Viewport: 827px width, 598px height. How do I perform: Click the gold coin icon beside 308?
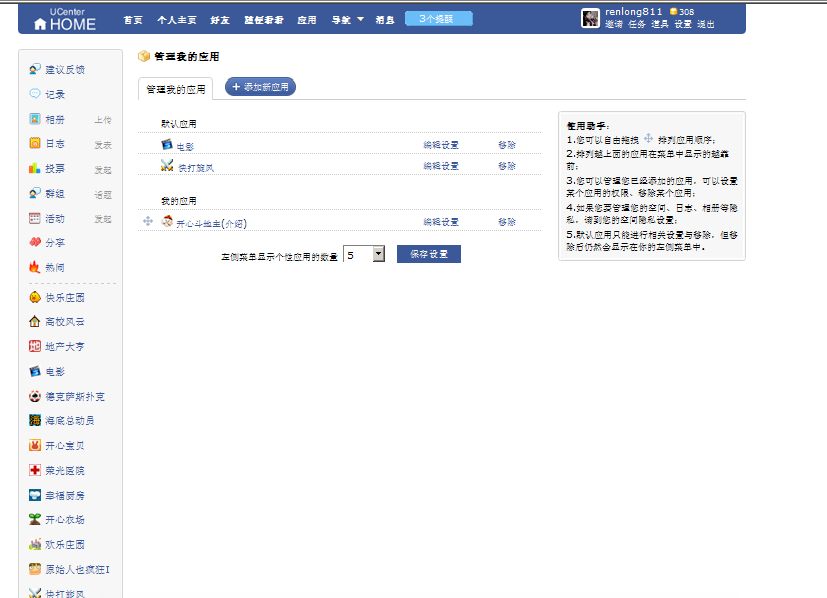[x=674, y=11]
